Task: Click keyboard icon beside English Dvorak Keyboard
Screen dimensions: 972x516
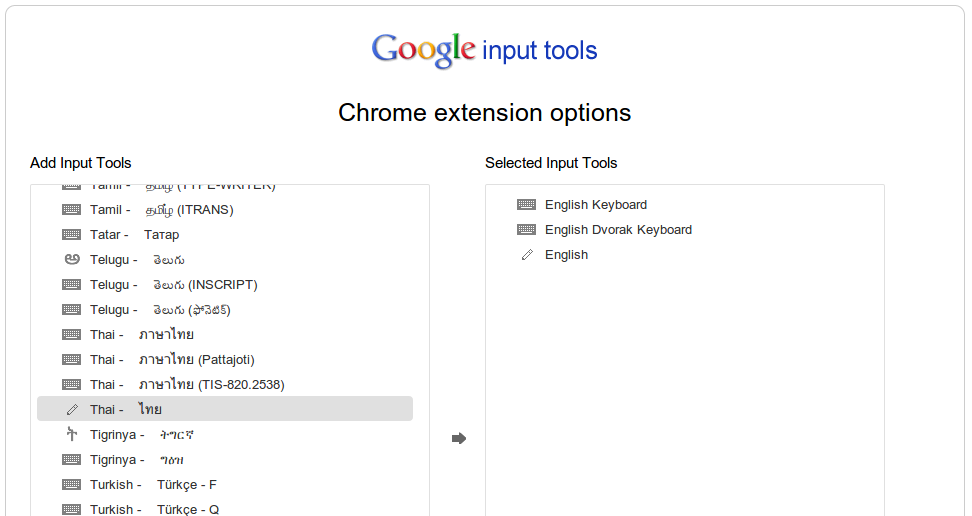Action: [x=526, y=229]
